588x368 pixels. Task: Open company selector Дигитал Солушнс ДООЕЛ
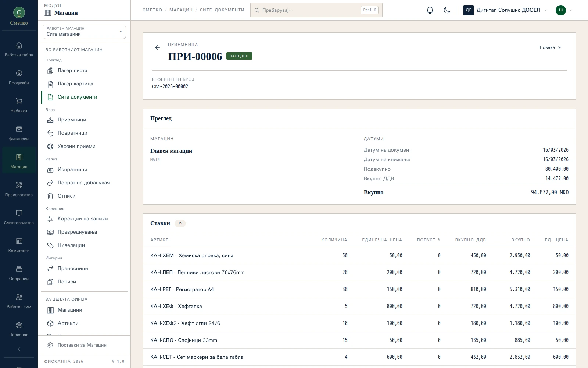505,10
